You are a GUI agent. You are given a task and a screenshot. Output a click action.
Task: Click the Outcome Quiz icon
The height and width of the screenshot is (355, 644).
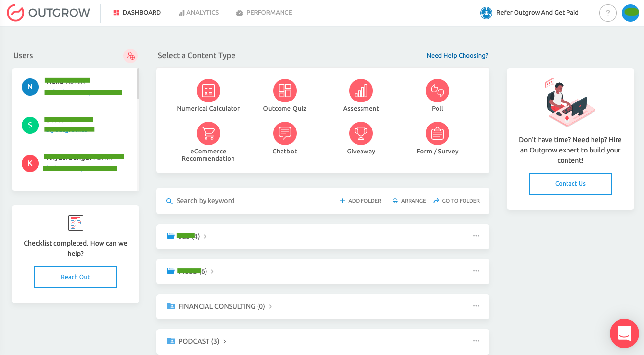pyautogui.click(x=284, y=90)
